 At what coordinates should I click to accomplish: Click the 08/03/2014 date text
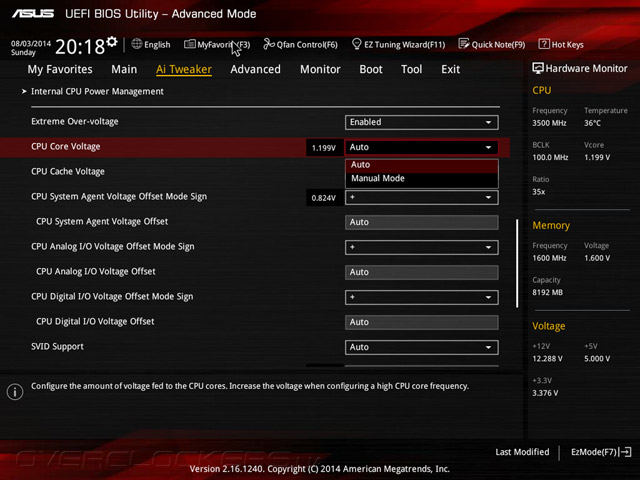coord(31,44)
